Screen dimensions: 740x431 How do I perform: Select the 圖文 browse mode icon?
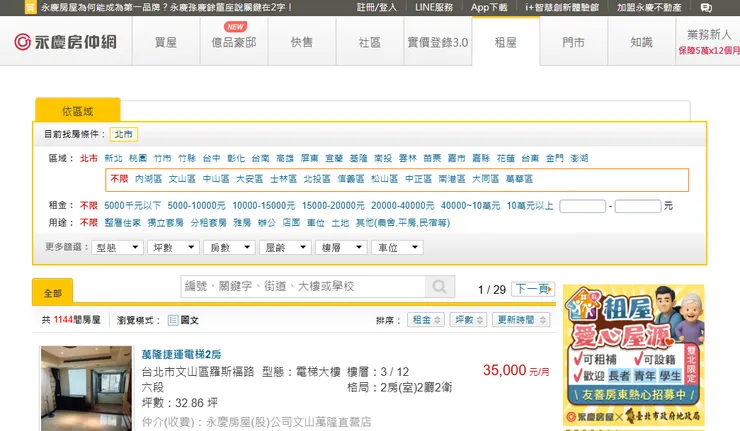click(x=173, y=321)
